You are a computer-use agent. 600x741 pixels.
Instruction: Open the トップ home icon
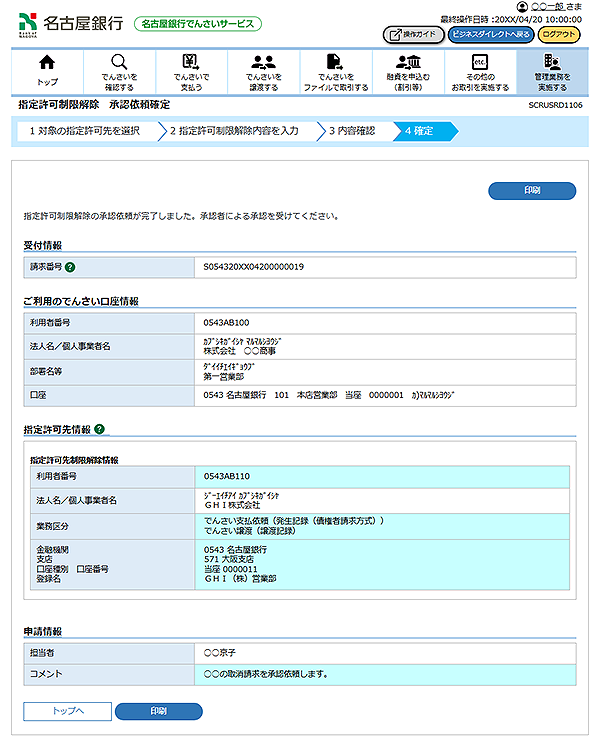[x=47, y=70]
